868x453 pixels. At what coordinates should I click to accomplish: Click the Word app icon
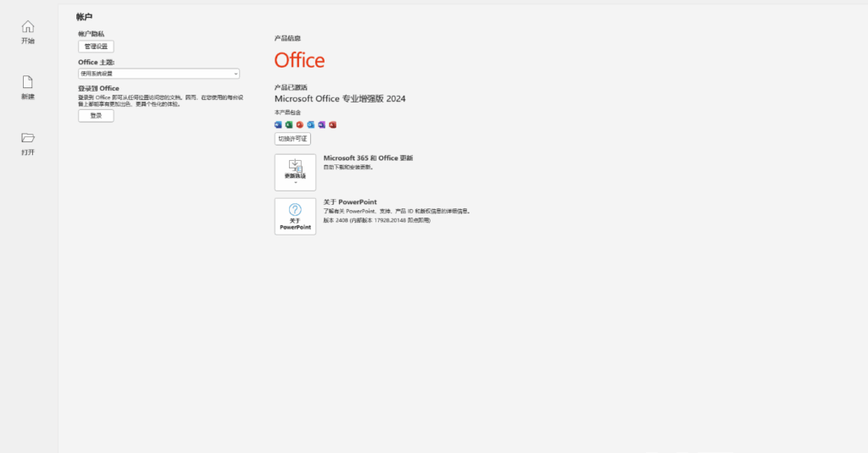click(278, 124)
